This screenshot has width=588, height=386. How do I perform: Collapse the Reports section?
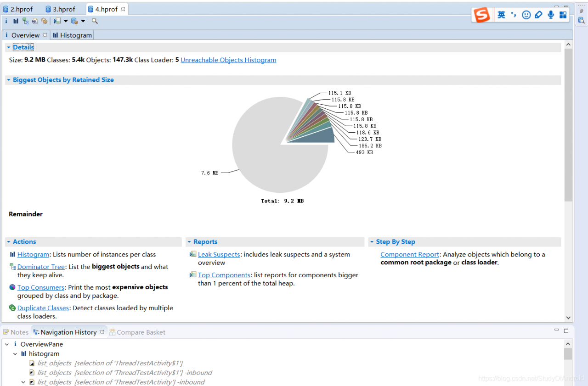coord(189,242)
